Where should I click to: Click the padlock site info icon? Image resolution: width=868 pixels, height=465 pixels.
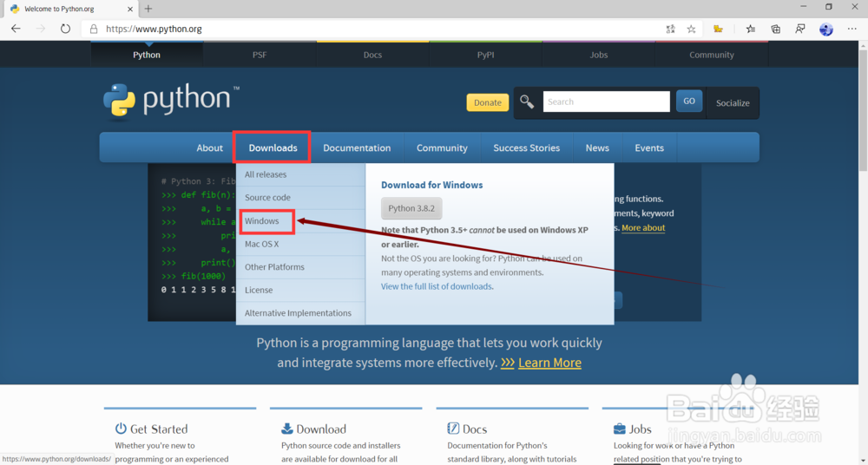click(x=94, y=29)
